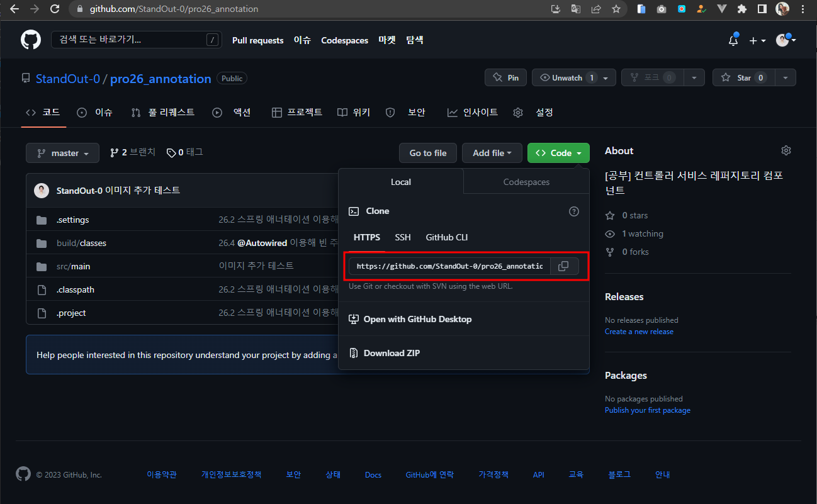Open the Add file dropdown
The image size is (817, 504).
(492, 153)
